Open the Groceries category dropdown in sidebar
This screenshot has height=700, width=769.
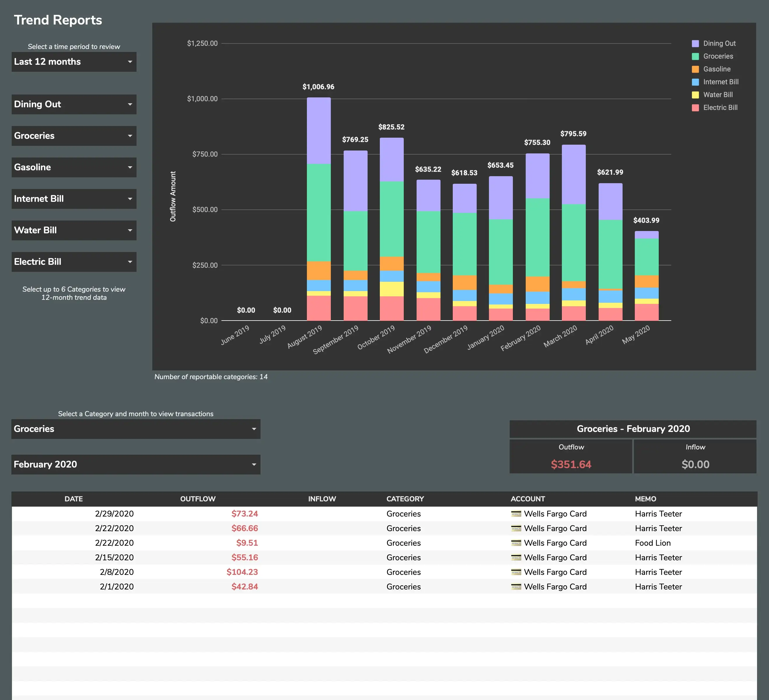pyautogui.click(x=74, y=136)
